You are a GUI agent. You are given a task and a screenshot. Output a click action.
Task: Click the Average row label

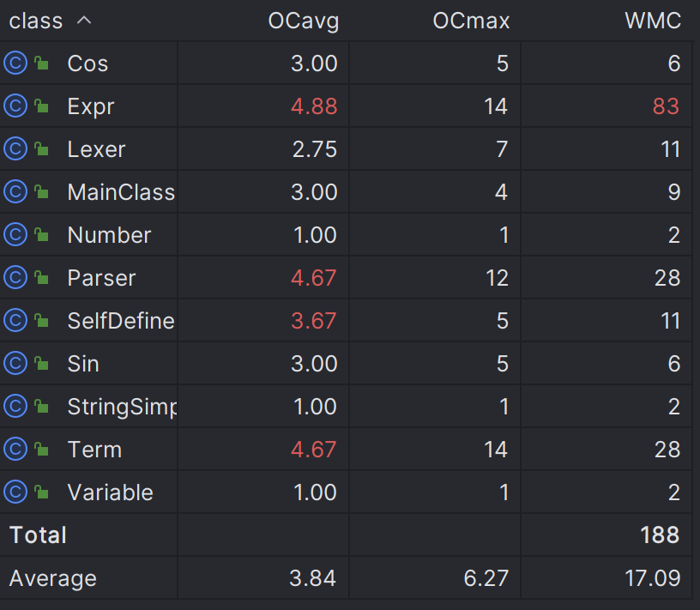[x=53, y=578]
